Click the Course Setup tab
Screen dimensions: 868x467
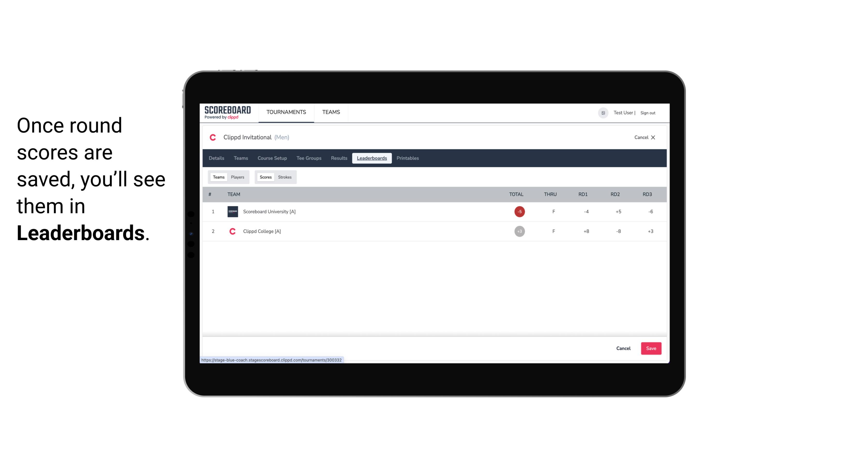click(x=272, y=158)
